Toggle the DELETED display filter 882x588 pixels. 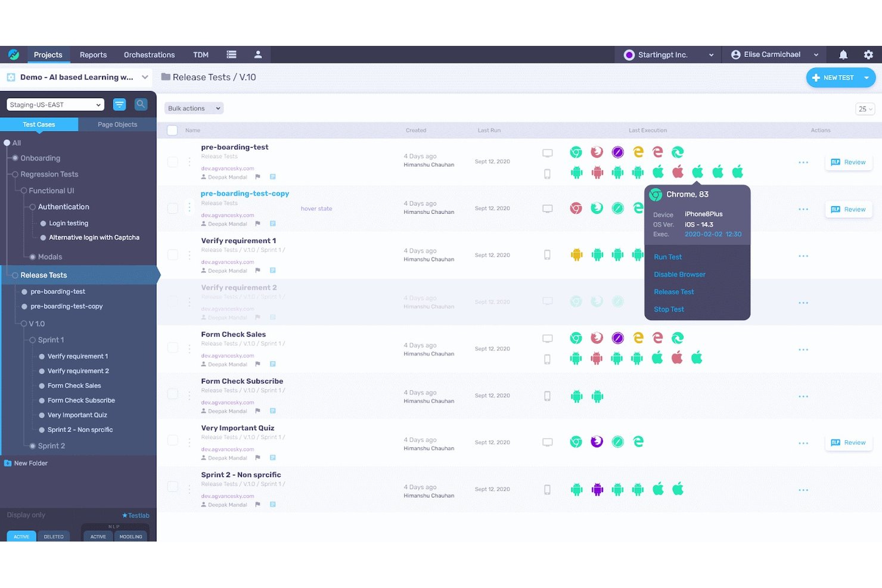pos(54,536)
